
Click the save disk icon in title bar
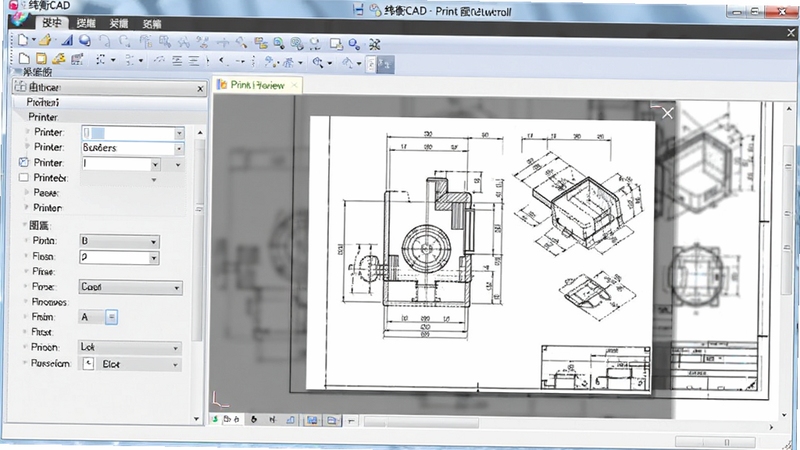pos(359,10)
